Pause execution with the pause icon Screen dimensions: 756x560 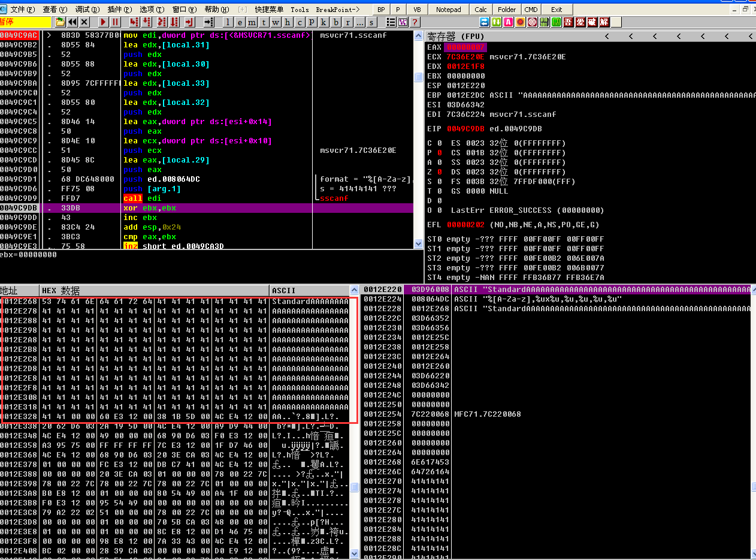[x=116, y=22]
